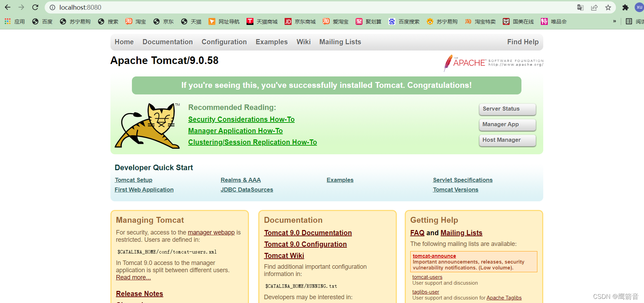This screenshot has height=303, width=644.
Task: Open Manager Application How-To link
Action: (x=235, y=131)
